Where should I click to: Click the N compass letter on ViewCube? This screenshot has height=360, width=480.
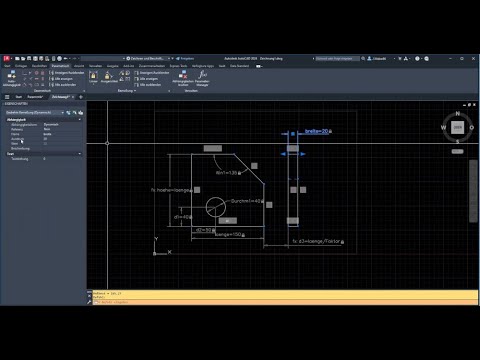[x=458, y=114]
